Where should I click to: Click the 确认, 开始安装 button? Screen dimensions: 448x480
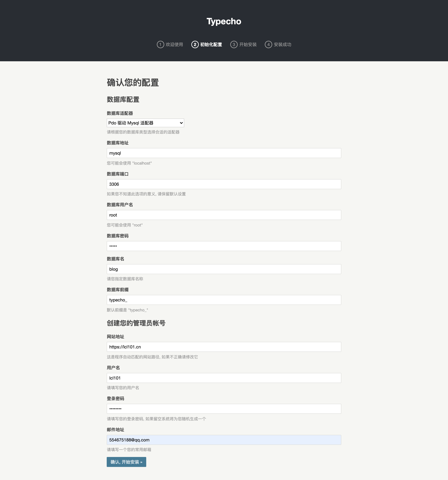[x=126, y=462]
